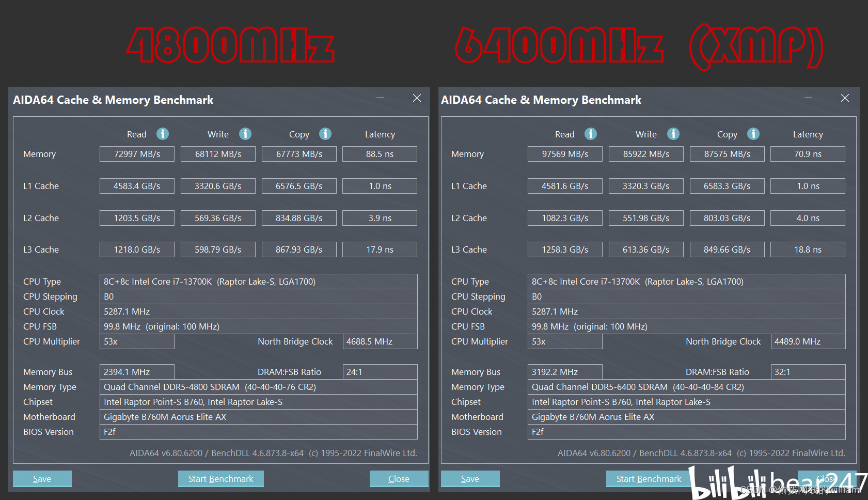This screenshot has height=500, width=868.
Task: Click Read info icon in left window
Action: coord(163,134)
